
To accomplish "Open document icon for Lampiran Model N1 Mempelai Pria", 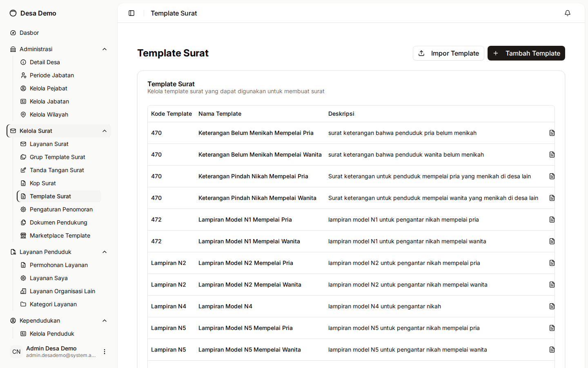I will 552,220.
